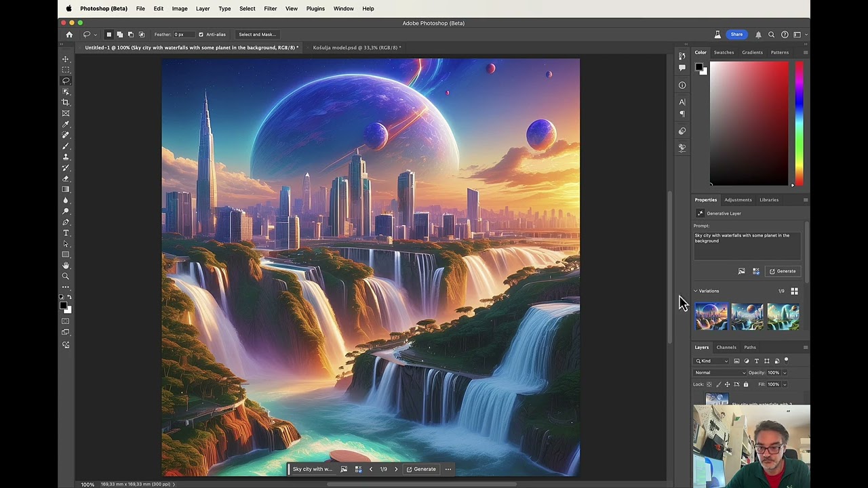Select the Hand tool
Screen dimensions: 868x488
click(66, 265)
